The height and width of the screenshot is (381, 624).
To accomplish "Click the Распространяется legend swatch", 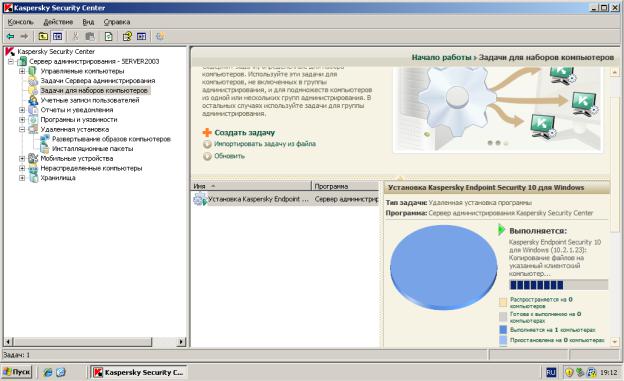I will click(503, 302).
